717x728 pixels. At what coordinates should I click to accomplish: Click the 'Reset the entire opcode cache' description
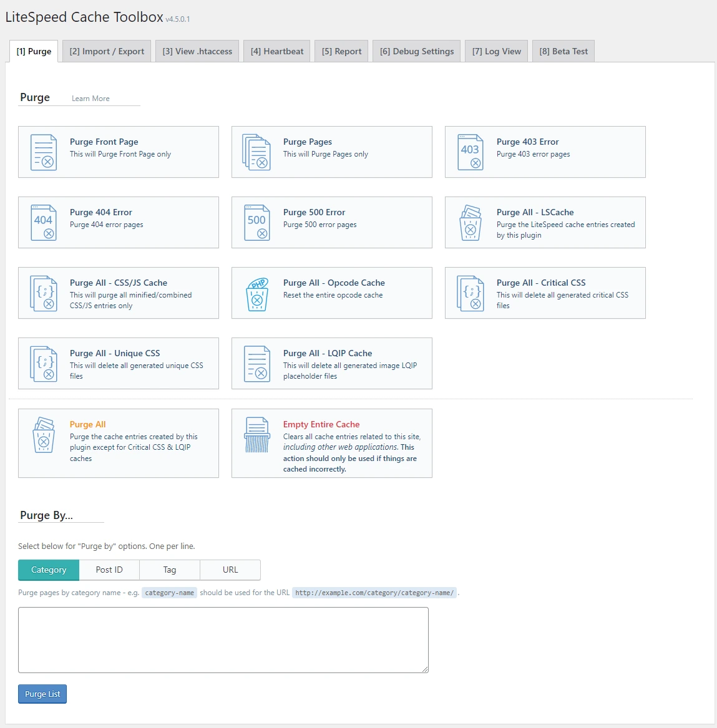click(333, 295)
